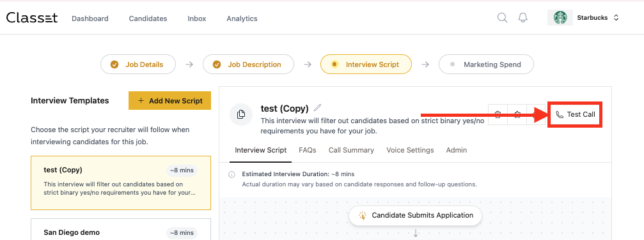
Task: Click the copy document icon beside test (Copy)
Action: pyautogui.click(x=241, y=114)
